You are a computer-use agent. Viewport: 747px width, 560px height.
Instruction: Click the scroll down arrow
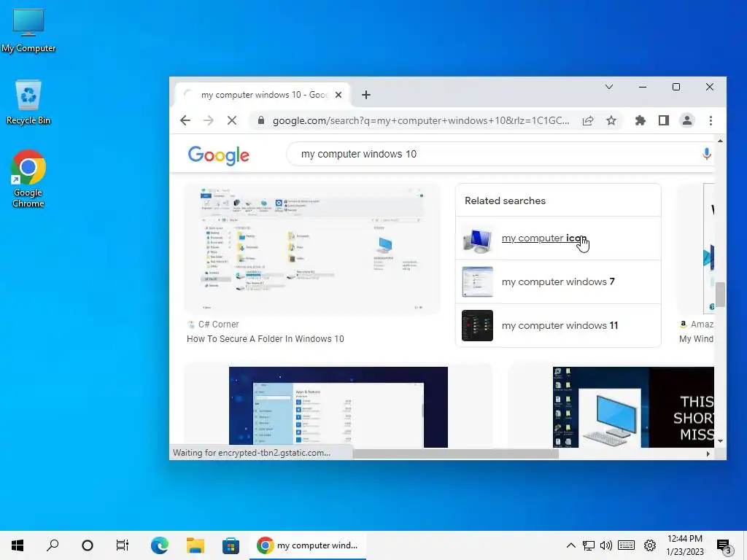[720, 441]
